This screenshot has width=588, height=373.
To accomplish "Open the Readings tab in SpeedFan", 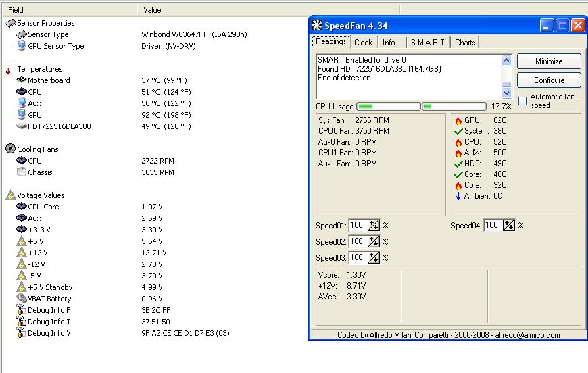I will tap(331, 42).
